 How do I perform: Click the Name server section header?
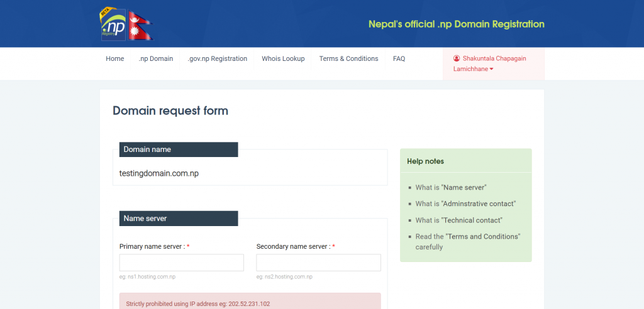tap(179, 219)
